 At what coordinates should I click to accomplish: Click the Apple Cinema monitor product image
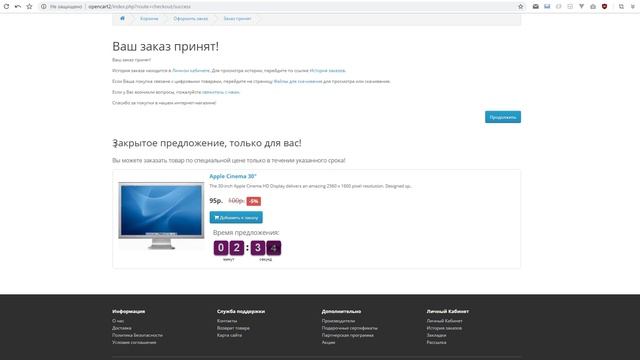(x=161, y=216)
